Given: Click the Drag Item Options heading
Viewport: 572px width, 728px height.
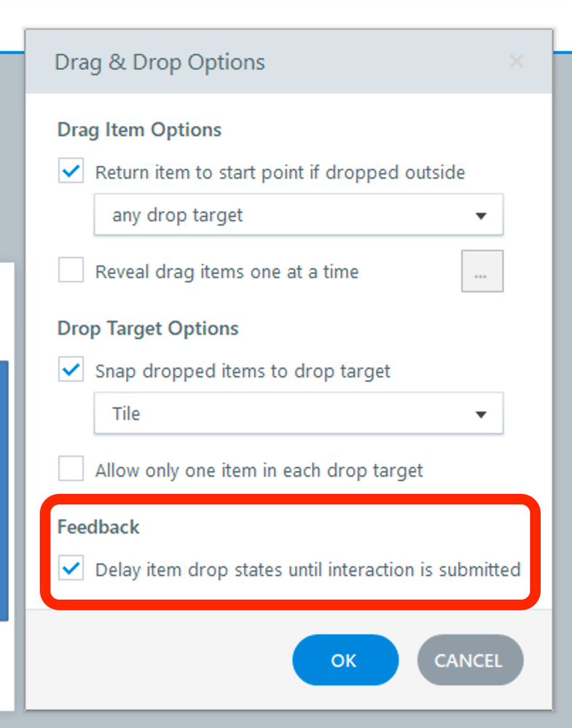Looking at the screenshot, I should 139,130.
